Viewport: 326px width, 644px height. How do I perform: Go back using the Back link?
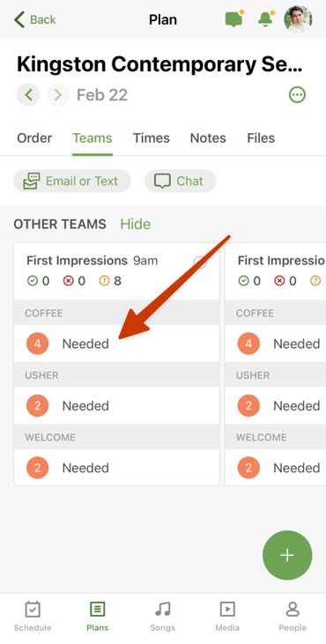[x=35, y=19]
